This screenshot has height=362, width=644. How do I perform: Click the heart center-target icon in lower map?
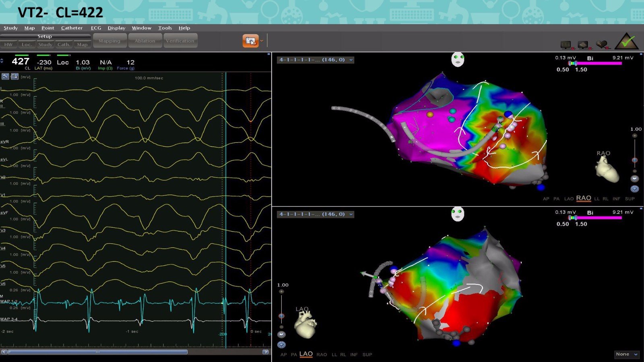click(x=281, y=345)
